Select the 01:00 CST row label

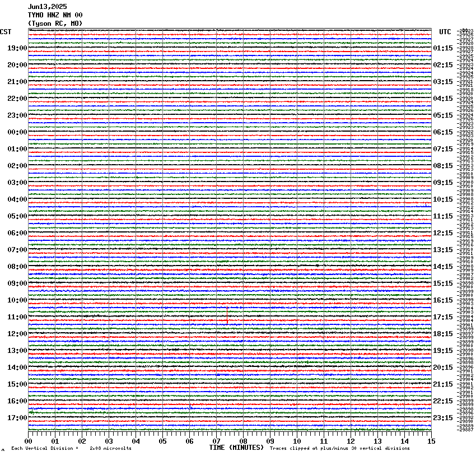pyautogui.click(x=17, y=149)
